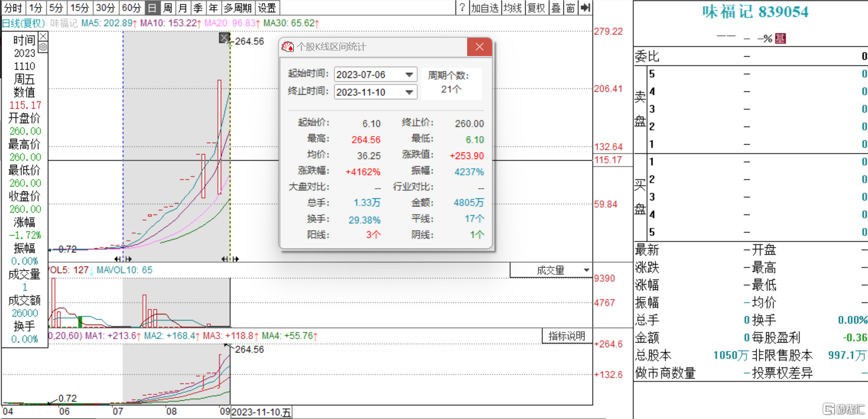Click the question mark help icon
Viewport: 868px width, 419px height.
(462, 8)
